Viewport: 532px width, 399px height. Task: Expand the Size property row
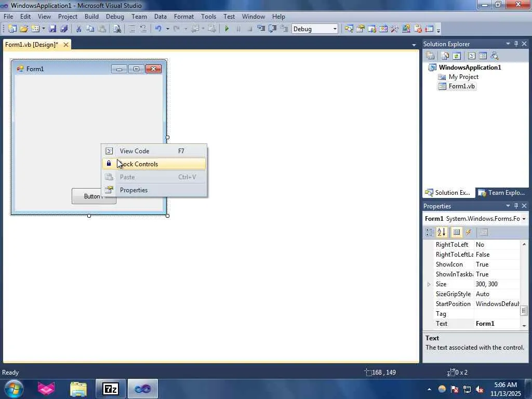(429, 284)
